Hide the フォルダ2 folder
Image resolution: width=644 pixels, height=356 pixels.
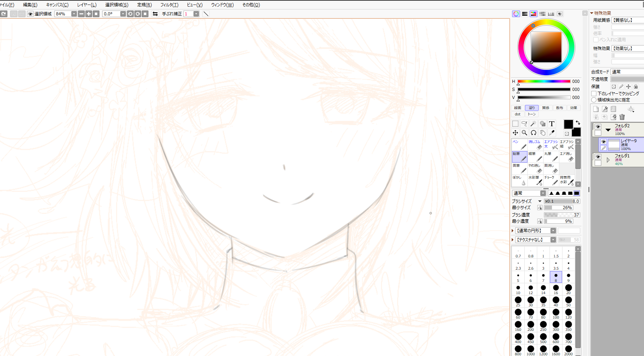598,127
